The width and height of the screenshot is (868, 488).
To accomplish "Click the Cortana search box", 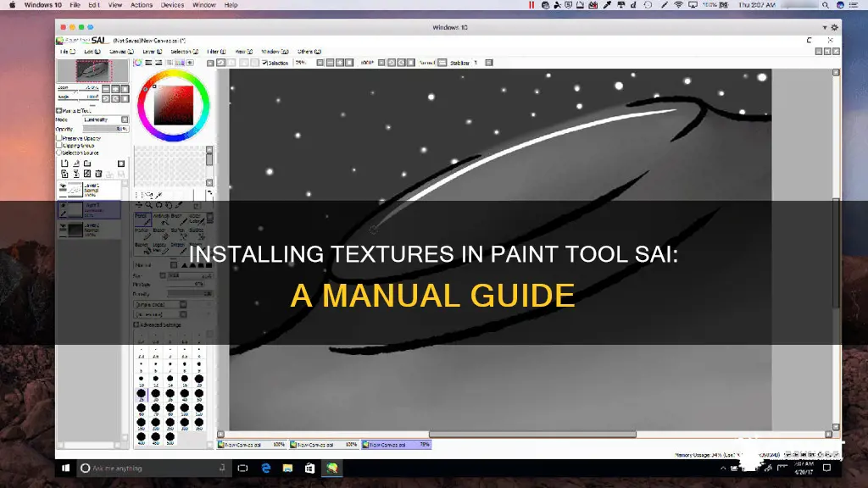I will click(153, 468).
